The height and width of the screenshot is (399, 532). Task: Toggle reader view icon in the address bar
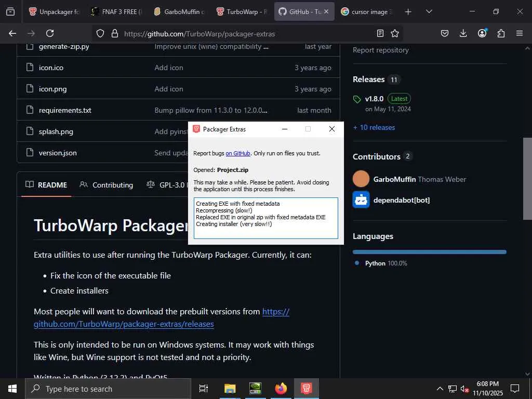pyautogui.click(x=380, y=33)
